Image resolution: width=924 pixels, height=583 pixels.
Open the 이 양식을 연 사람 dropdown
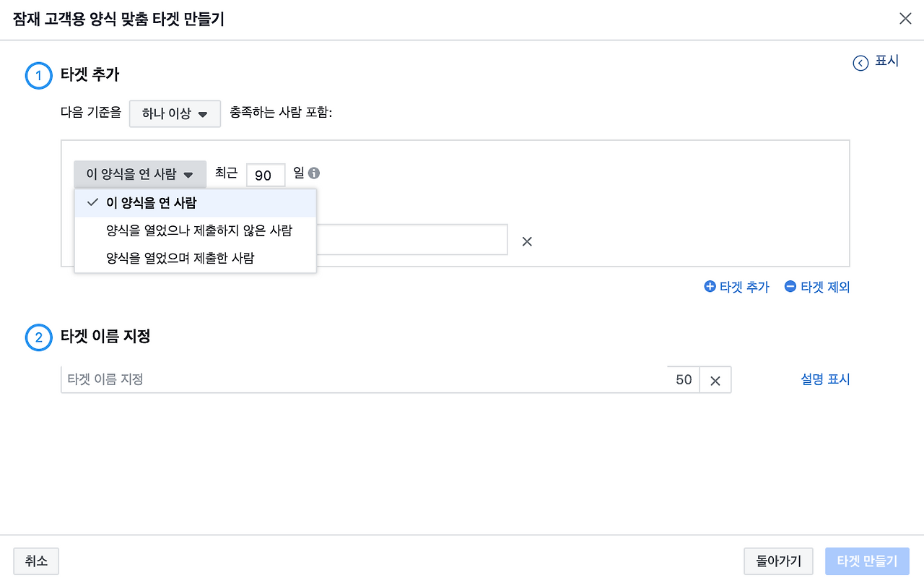click(140, 173)
